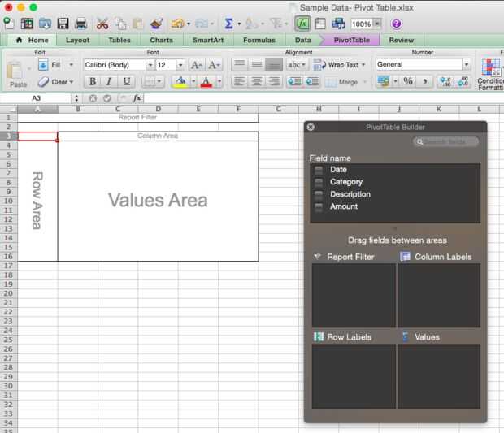Apply Bold formatting
The width and height of the screenshot is (504, 433).
click(x=93, y=81)
